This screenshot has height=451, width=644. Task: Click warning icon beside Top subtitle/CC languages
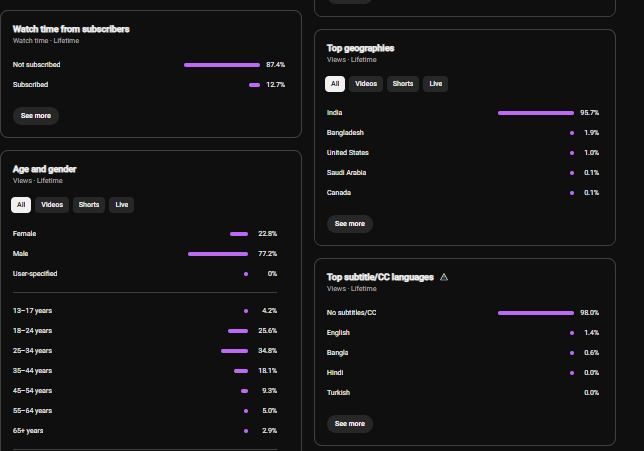pyautogui.click(x=444, y=277)
